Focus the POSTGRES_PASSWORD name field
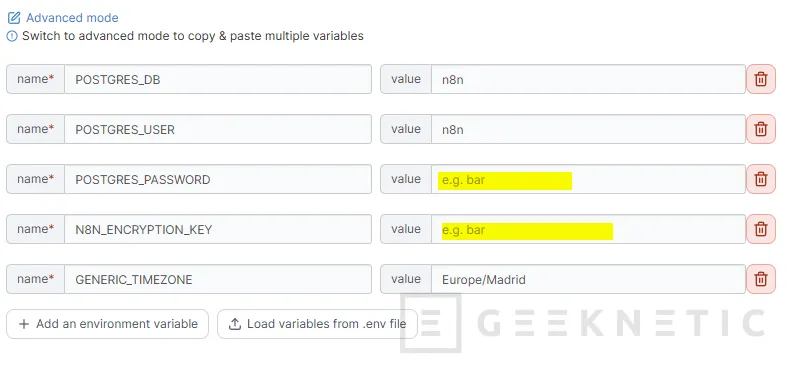 218,179
